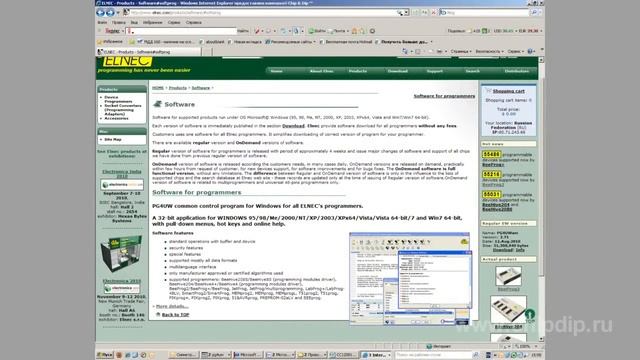Open the Почта dropdown on Yandex toolbar
This screenshot has width=640, height=360.
coord(338,31)
